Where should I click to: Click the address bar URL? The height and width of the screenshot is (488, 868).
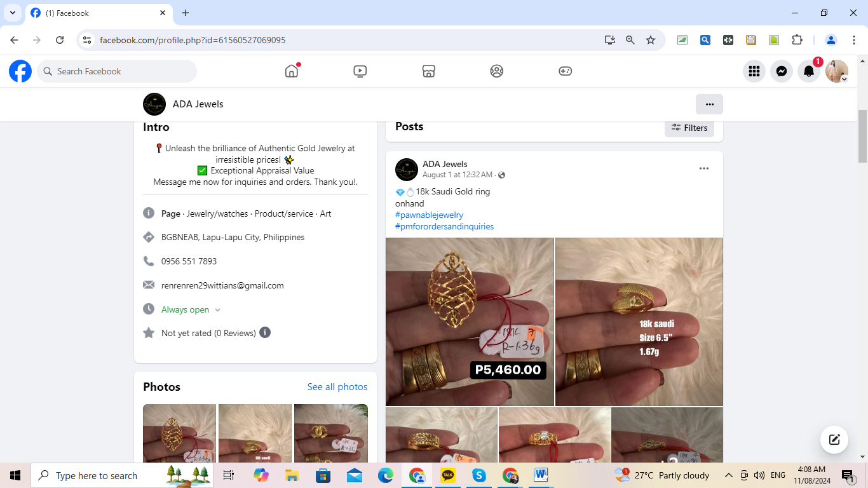[193, 40]
